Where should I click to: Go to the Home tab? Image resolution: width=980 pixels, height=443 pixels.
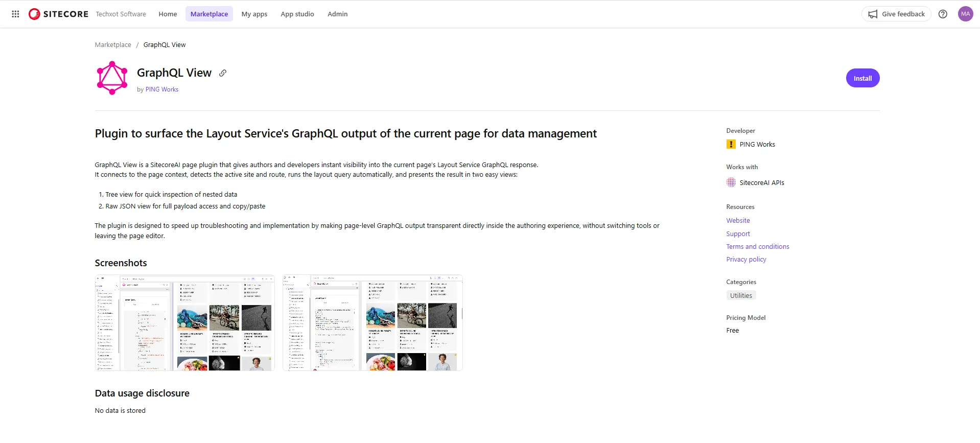(x=168, y=14)
